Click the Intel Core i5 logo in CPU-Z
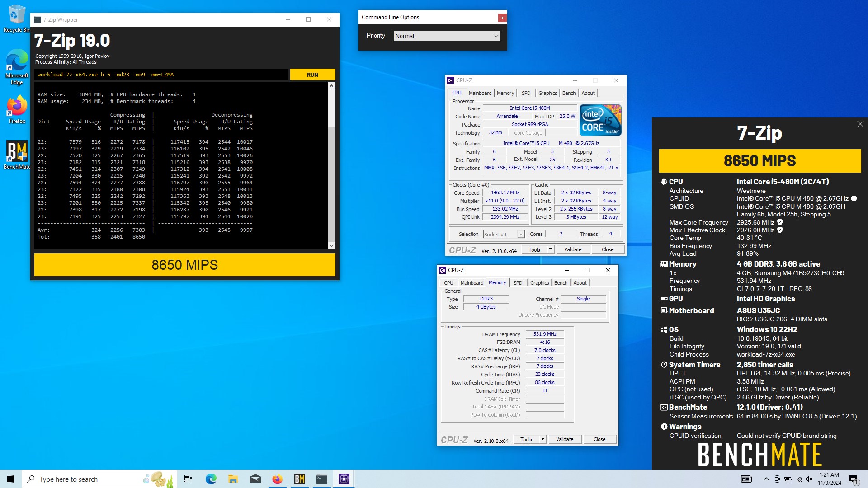The width and height of the screenshot is (868, 488). pos(600,120)
